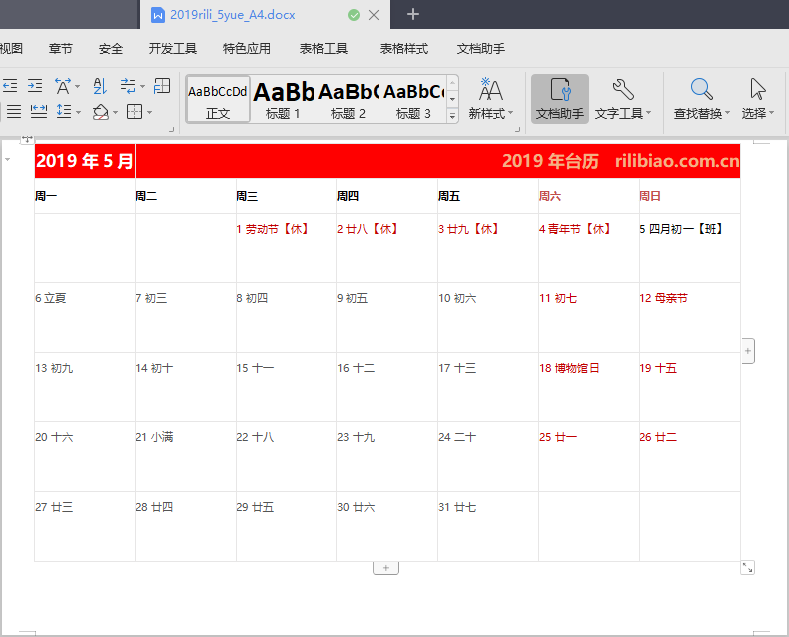Image resolution: width=789 pixels, height=637 pixels.
Task: Click the green sync status checkmark
Action: 354,15
